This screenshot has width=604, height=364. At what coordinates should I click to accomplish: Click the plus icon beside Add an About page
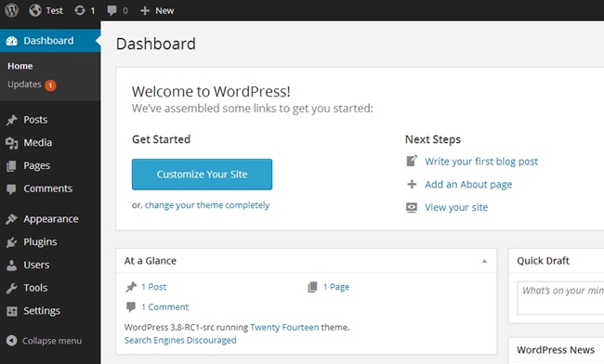tap(412, 184)
